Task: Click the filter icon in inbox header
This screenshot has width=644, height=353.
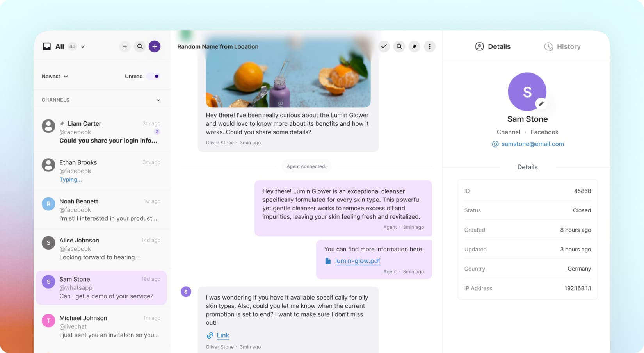Action: click(125, 46)
